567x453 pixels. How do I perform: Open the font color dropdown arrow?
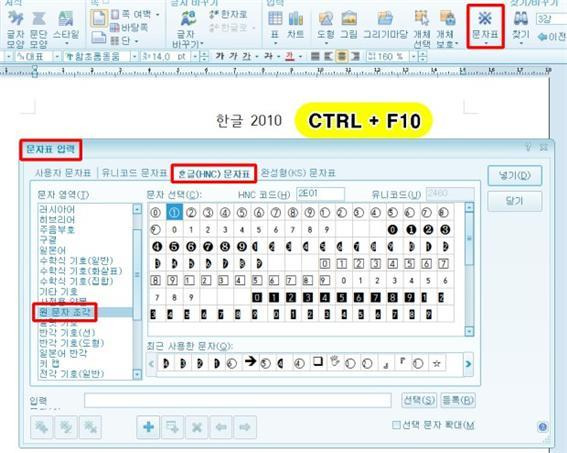[x=300, y=57]
